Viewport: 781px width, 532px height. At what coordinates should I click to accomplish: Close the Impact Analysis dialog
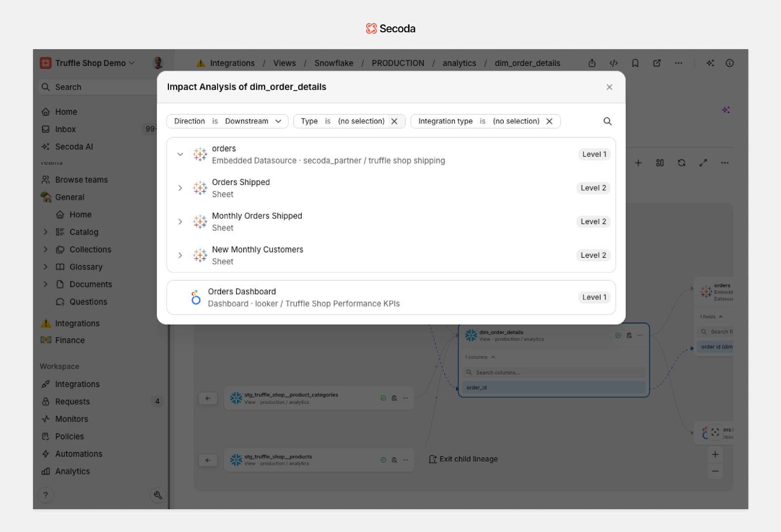609,87
